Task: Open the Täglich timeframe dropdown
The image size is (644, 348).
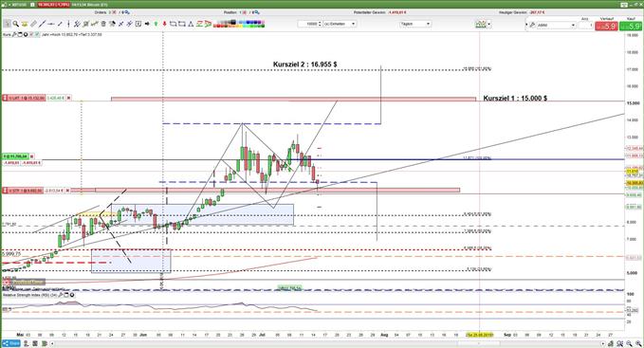Action: 415,24
